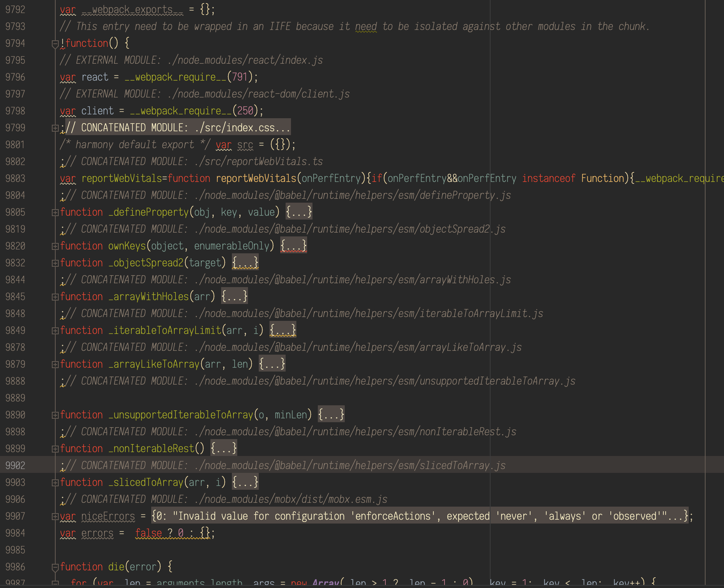Click the _defineProperty function name
Screen dimensions: 724x588
click(149, 212)
